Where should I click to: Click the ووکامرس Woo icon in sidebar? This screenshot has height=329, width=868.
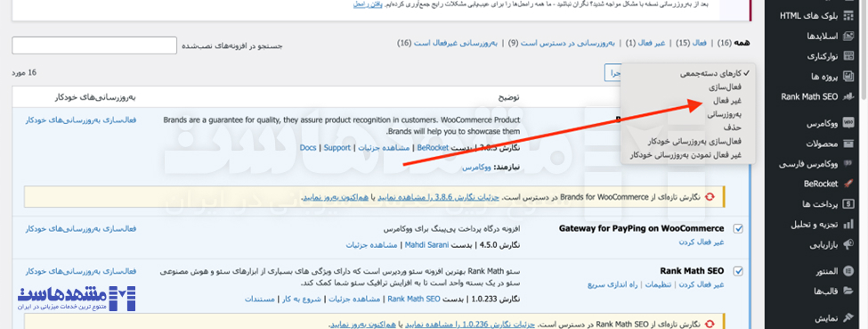coord(848,124)
